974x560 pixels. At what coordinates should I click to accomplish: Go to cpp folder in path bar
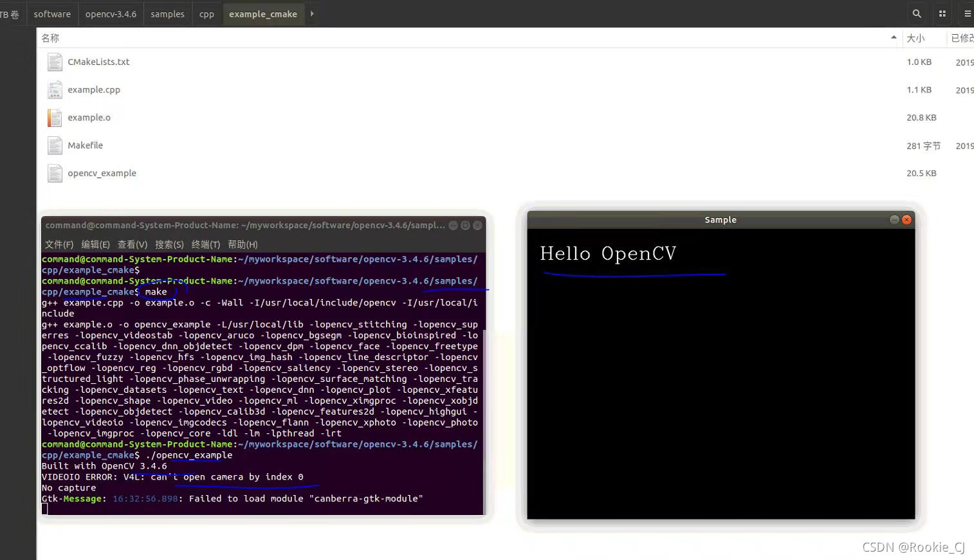(x=207, y=14)
